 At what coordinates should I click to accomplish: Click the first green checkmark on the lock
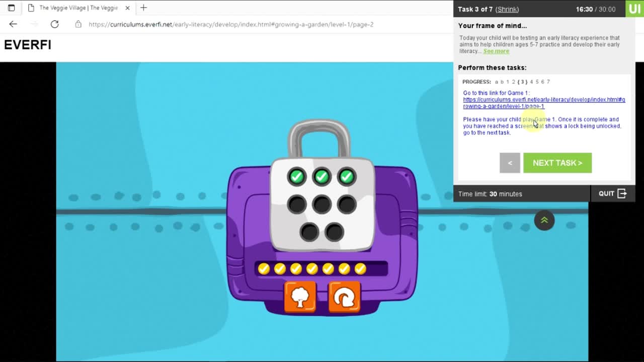coord(297,176)
